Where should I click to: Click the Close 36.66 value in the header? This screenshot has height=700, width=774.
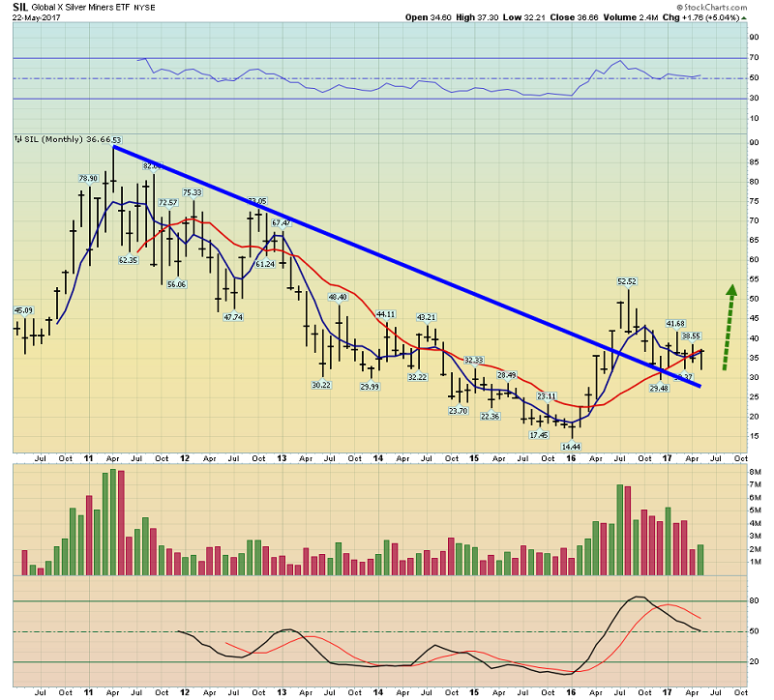tap(574, 17)
